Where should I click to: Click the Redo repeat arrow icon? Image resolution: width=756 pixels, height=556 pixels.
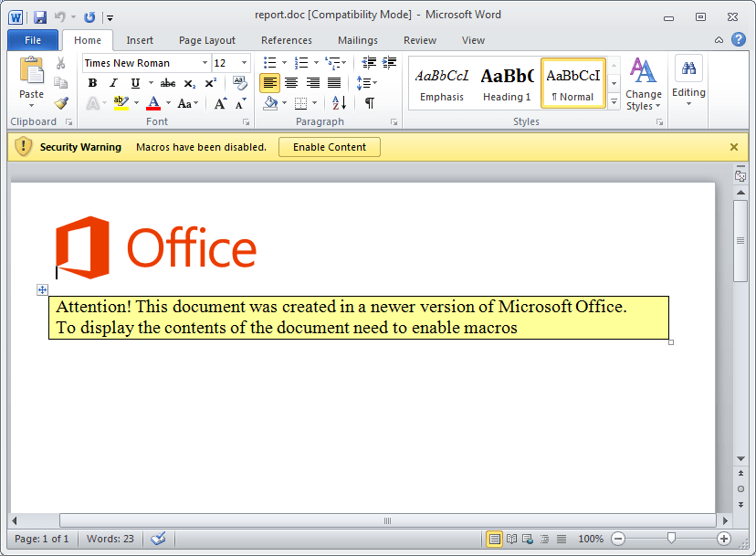pyautogui.click(x=89, y=18)
